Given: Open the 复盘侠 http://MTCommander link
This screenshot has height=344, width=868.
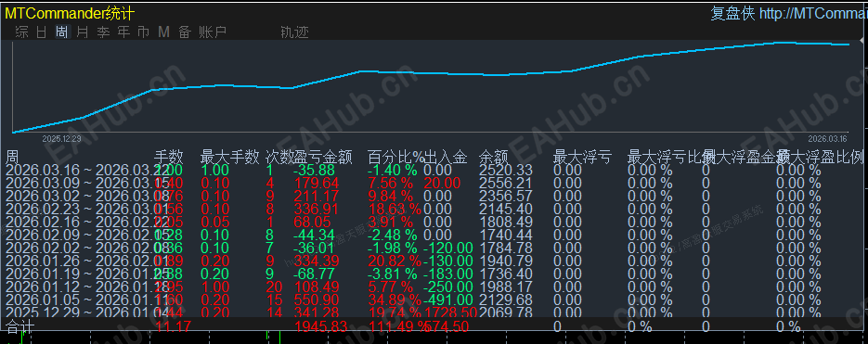Looking at the screenshot, I should [x=789, y=13].
